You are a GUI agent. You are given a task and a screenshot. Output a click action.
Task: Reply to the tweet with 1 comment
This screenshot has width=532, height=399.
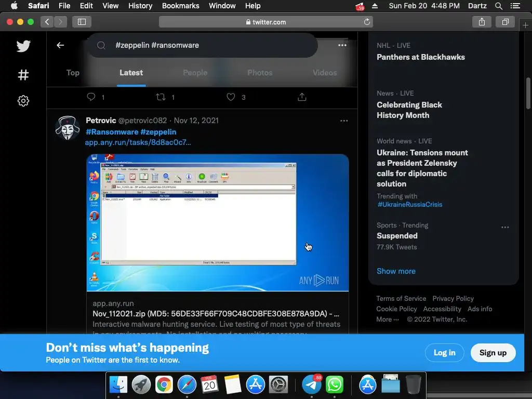91,97
